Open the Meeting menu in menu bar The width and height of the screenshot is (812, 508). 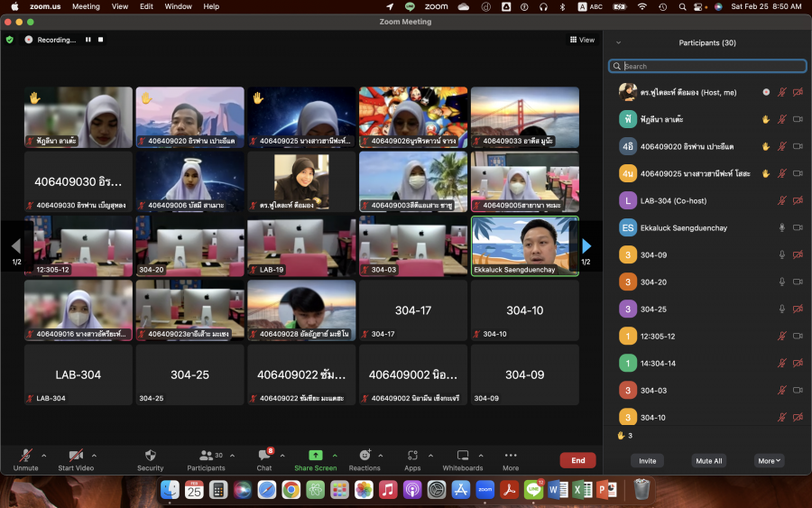coord(86,6)
